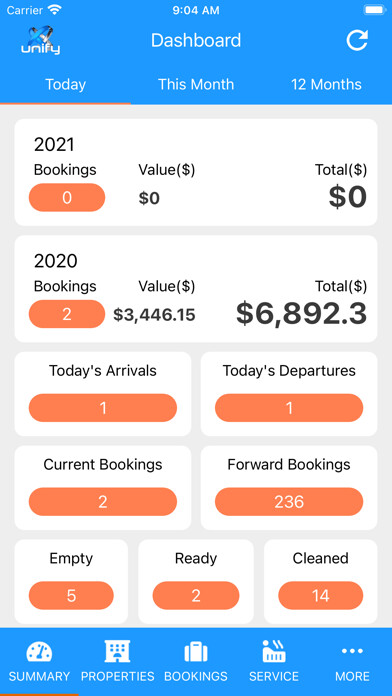
Task: View Current Bookings count of 2
Action: click(103, 502)
